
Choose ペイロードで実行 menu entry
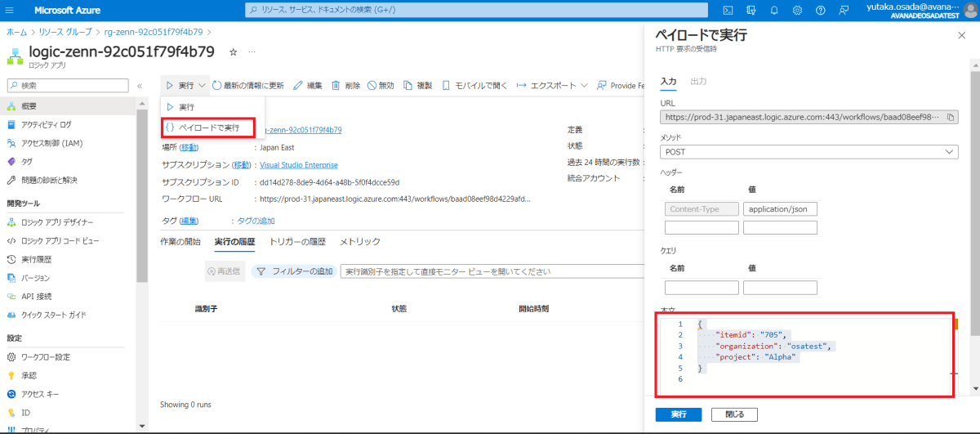coord(209,128)
